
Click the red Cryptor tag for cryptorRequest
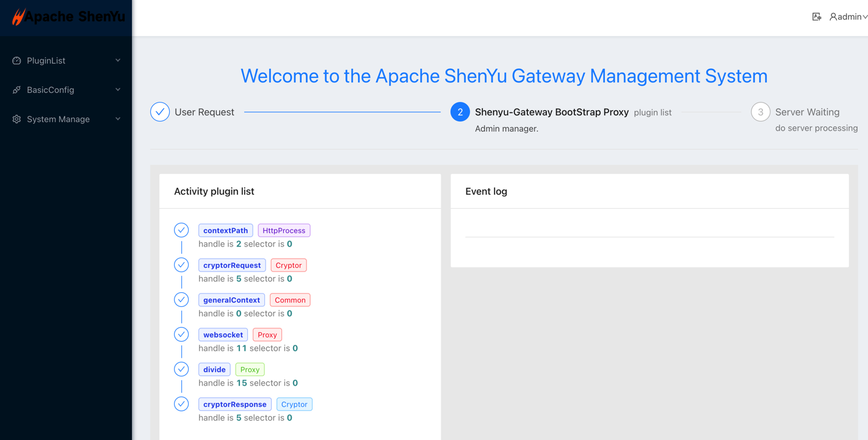pos(289,265)
